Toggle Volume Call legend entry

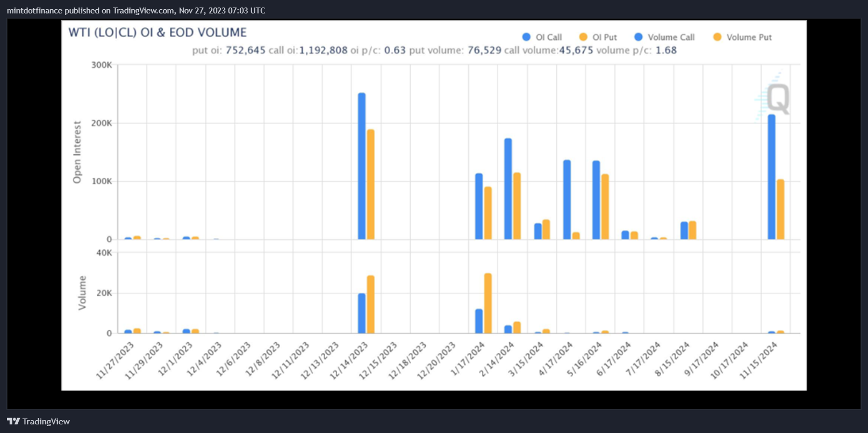click(x=664, y=37)
